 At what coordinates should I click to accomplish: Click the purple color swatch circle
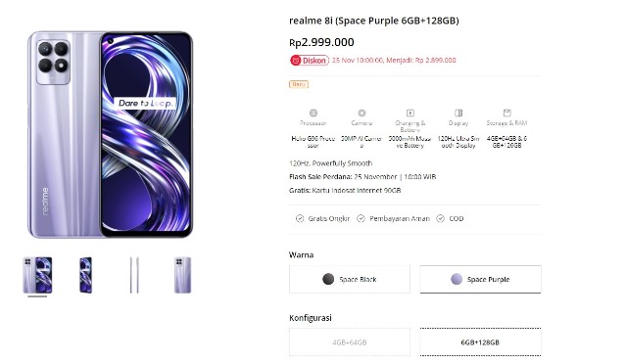457,279
